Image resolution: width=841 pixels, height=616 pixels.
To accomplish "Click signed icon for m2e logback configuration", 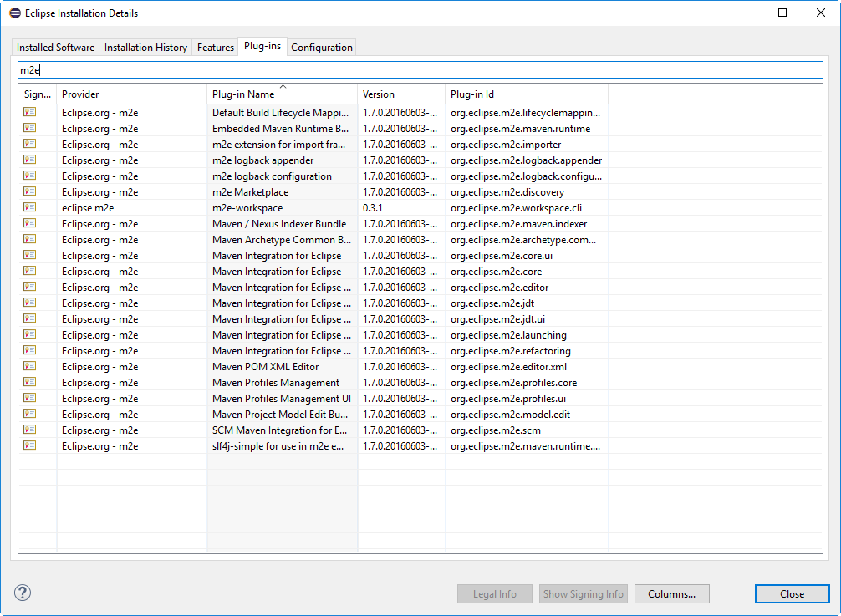I will [x=30, y=176].
